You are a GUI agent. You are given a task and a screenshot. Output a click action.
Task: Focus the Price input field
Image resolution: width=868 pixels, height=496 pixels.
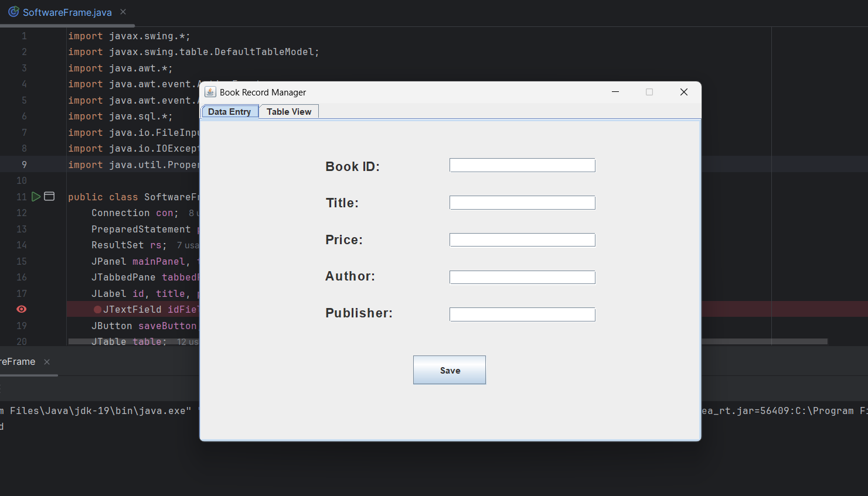(x=522, y=240)
